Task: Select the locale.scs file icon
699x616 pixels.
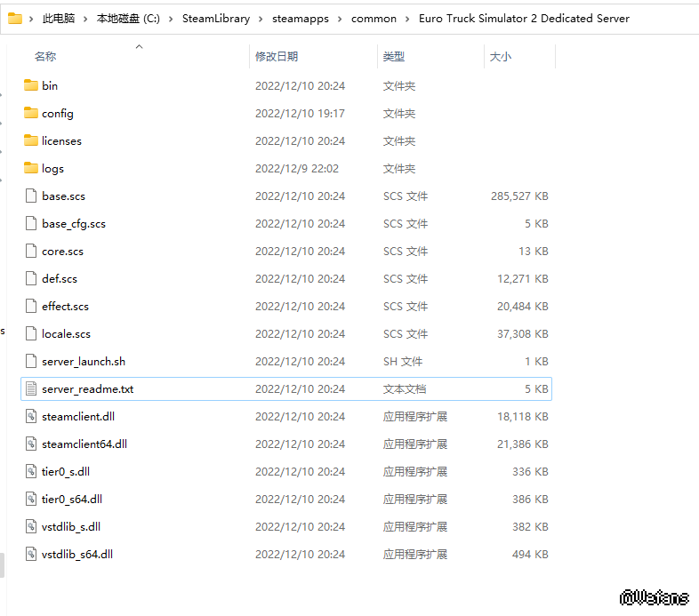Action: click(31, 333)
